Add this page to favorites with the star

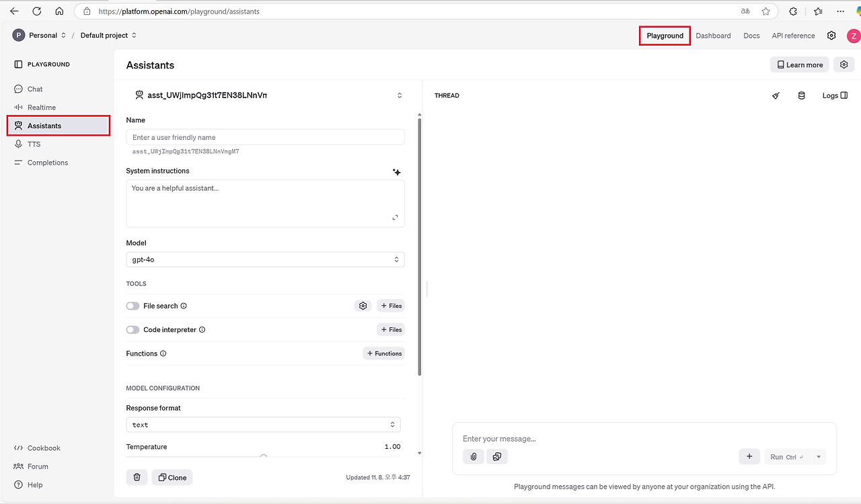click(765, 11)
